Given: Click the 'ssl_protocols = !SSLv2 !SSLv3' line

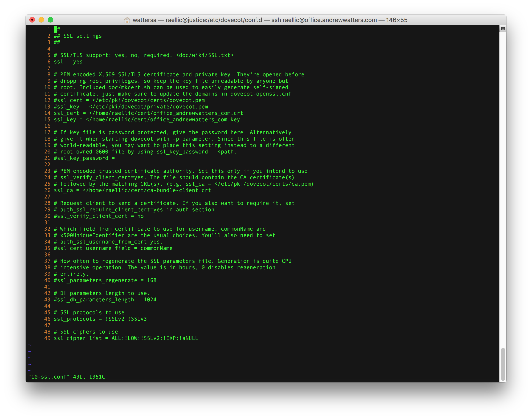Looking at the screenshot, I should 100,319.
